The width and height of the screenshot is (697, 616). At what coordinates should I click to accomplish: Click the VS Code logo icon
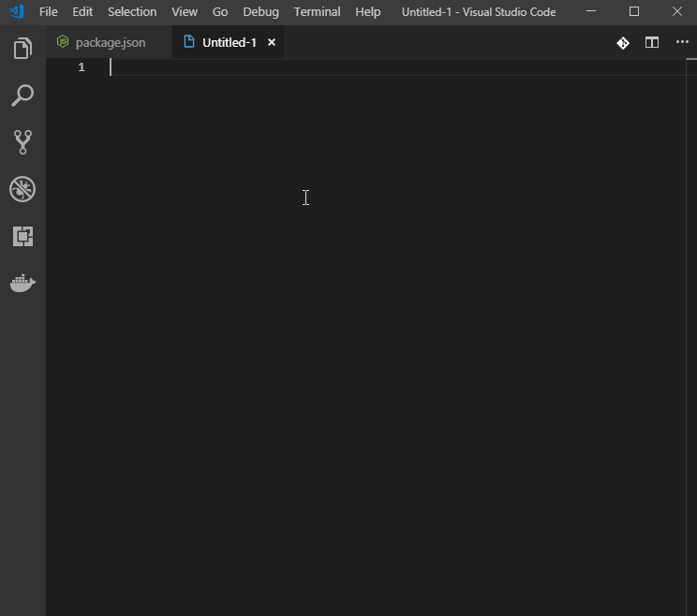[17, 11]
